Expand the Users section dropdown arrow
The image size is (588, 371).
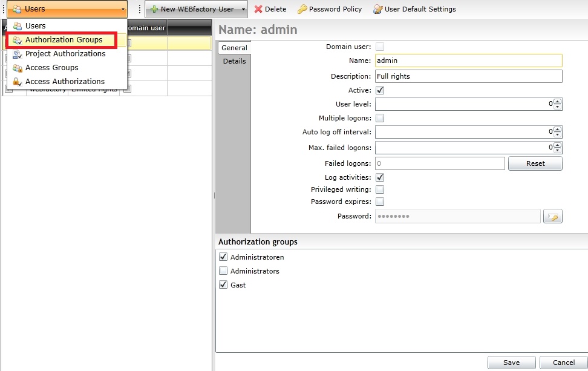click(123, 9)
